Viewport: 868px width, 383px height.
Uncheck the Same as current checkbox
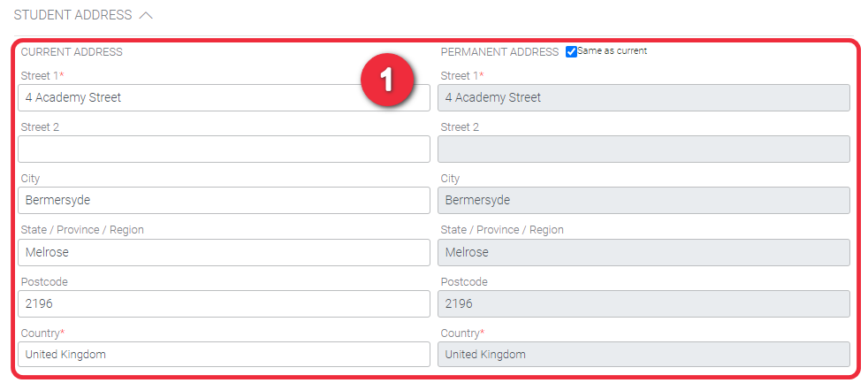571,51
